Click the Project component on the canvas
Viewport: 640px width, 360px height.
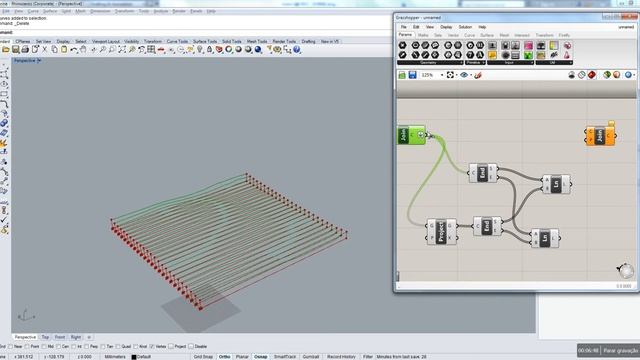(x=441, y=232)
